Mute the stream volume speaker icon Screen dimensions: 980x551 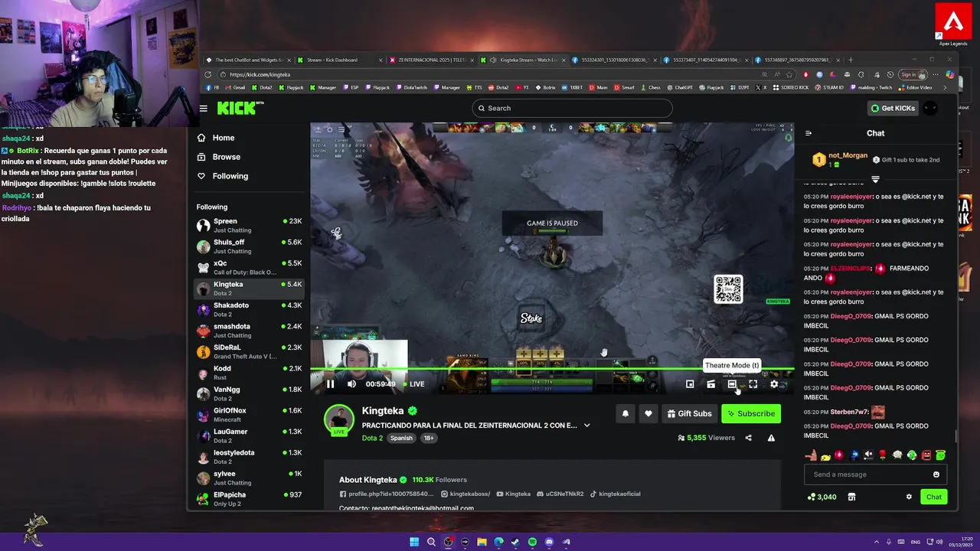coord(351,384)
